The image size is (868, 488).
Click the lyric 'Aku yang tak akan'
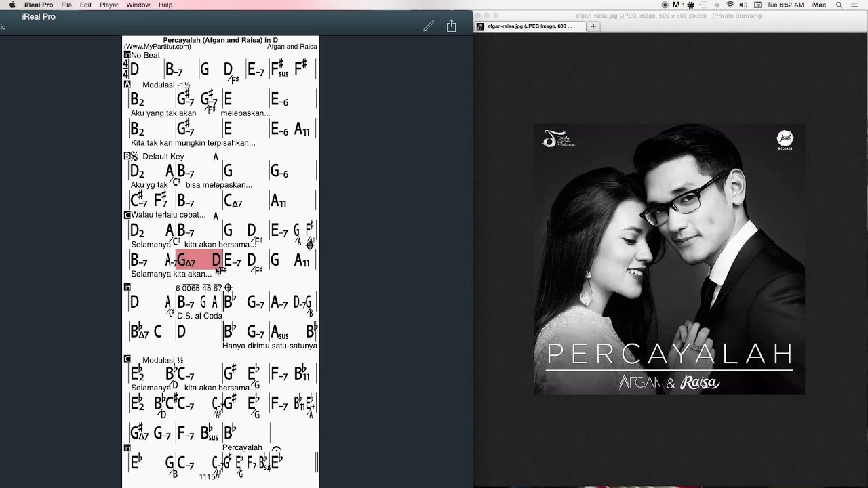click(x=163, y=113)
